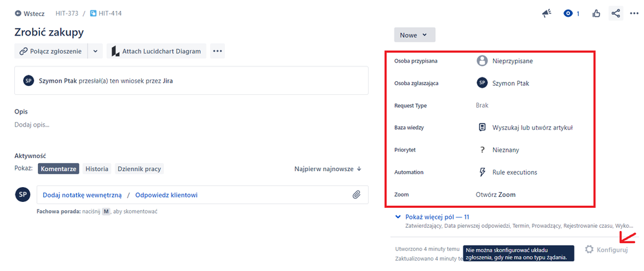
Task: Click Odpowiedz klientowi
Action: [166, 195]
